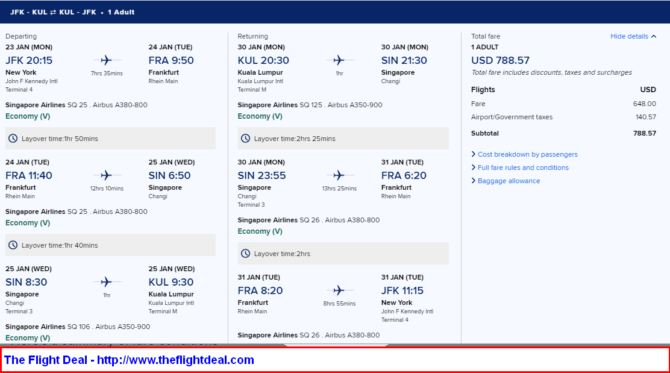Click the plane icon for SIN to KUL flight
670x373 pixels.
(x=106, y=282)
